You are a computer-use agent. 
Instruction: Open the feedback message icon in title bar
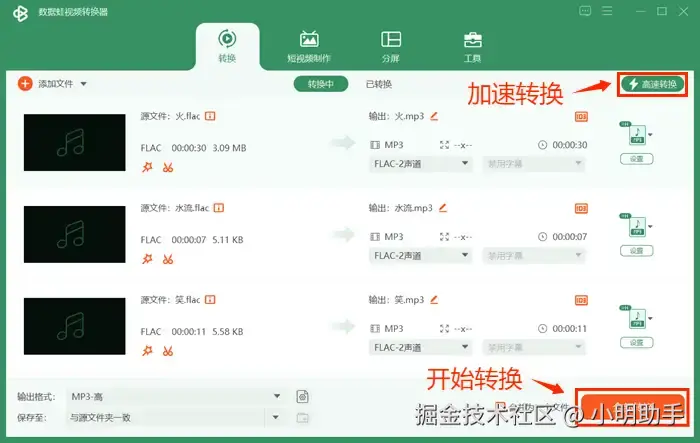tap(585, 11)
